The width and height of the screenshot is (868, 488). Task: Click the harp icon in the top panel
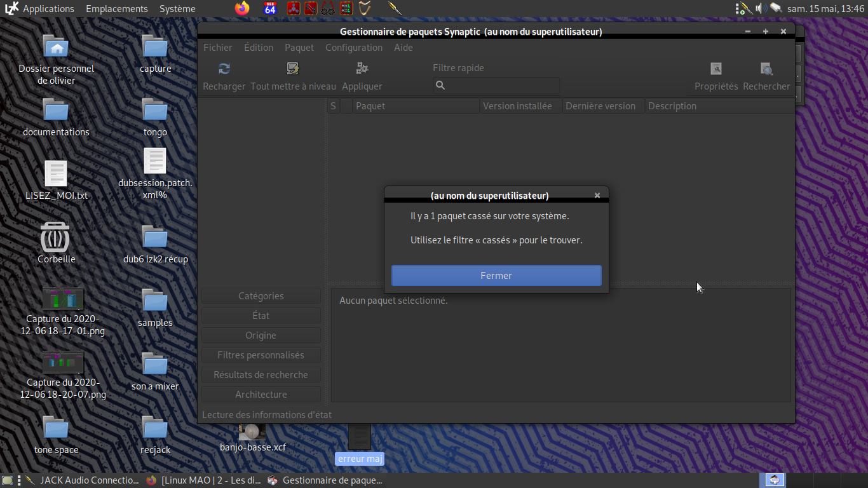click(365, 8)
